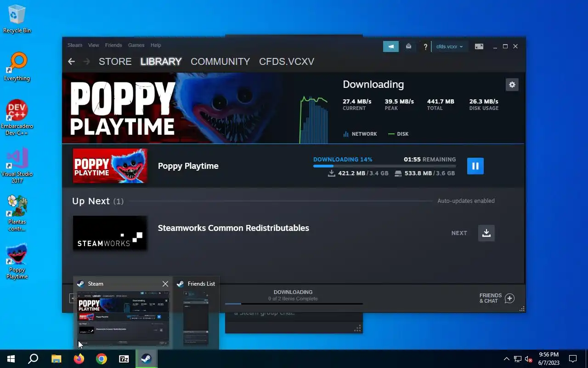This screenshot has width=588, height=368.
Task: Click the FRIENDS & CHAT label
Action: [491, 299]
